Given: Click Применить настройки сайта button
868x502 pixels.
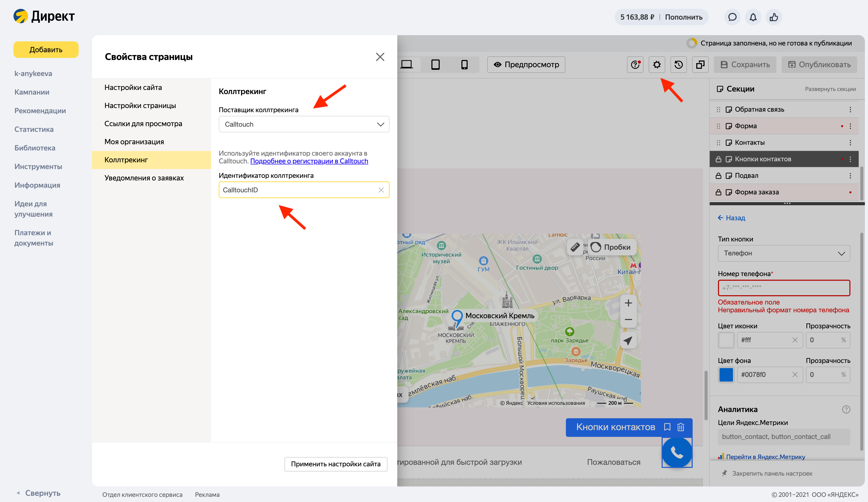Looking at the screenshot, I should [335, 464].
